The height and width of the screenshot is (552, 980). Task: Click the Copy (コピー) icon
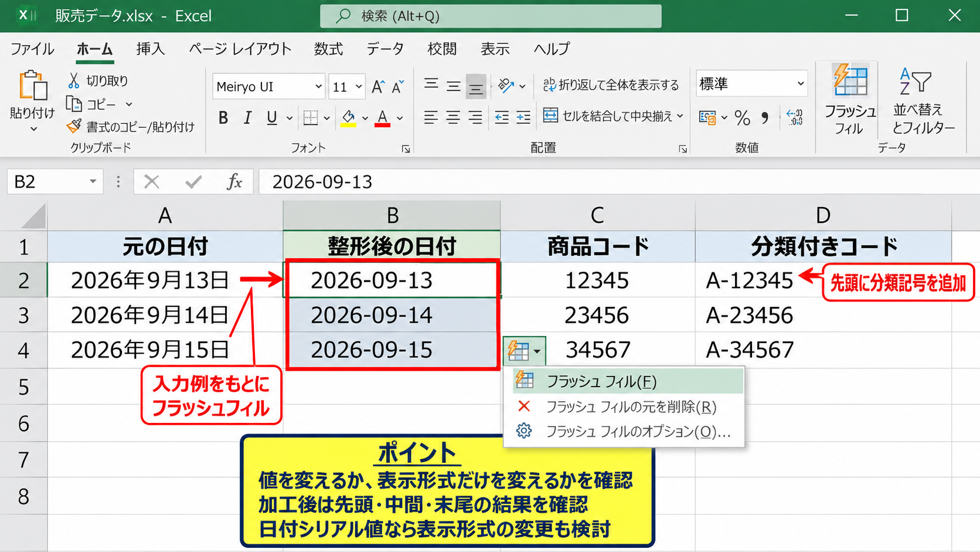[x=74, y=104]
